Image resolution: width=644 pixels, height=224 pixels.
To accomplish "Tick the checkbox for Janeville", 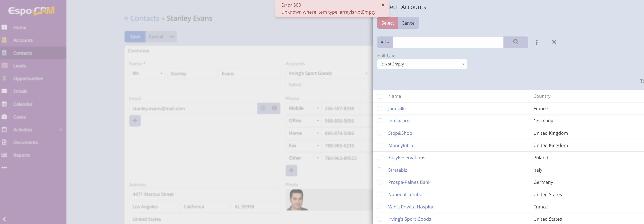I will tap(379, 108).
